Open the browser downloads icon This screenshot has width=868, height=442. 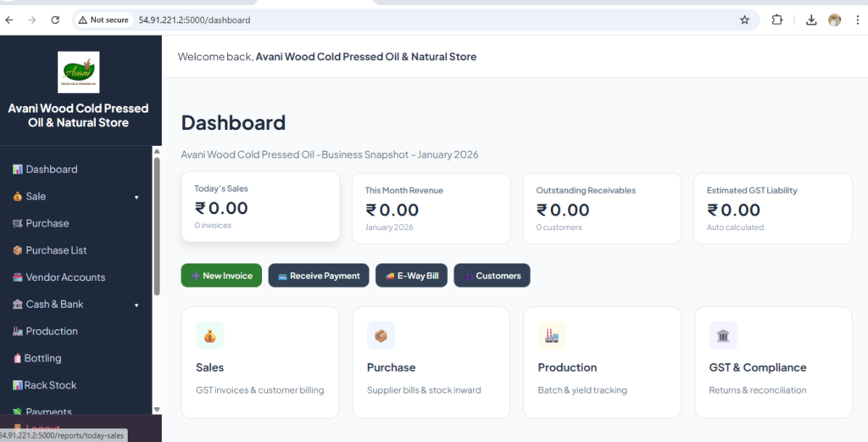click(811, 20)
